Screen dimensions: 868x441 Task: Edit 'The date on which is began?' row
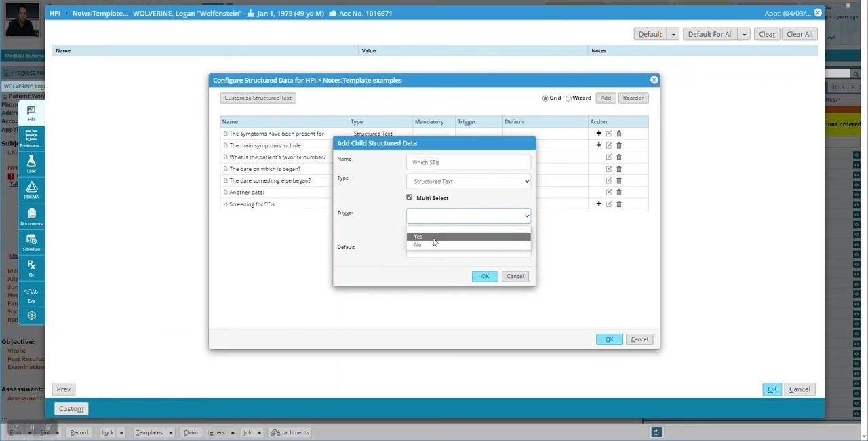point(609,169)
